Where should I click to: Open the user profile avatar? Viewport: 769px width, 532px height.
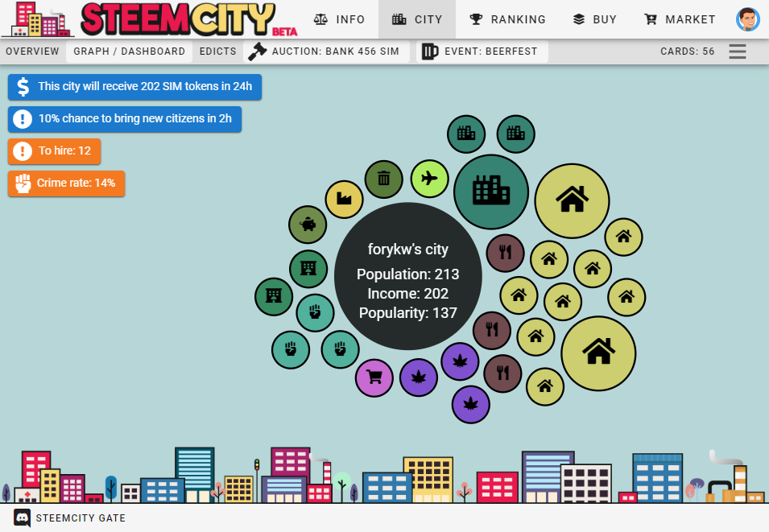point(747,19)
